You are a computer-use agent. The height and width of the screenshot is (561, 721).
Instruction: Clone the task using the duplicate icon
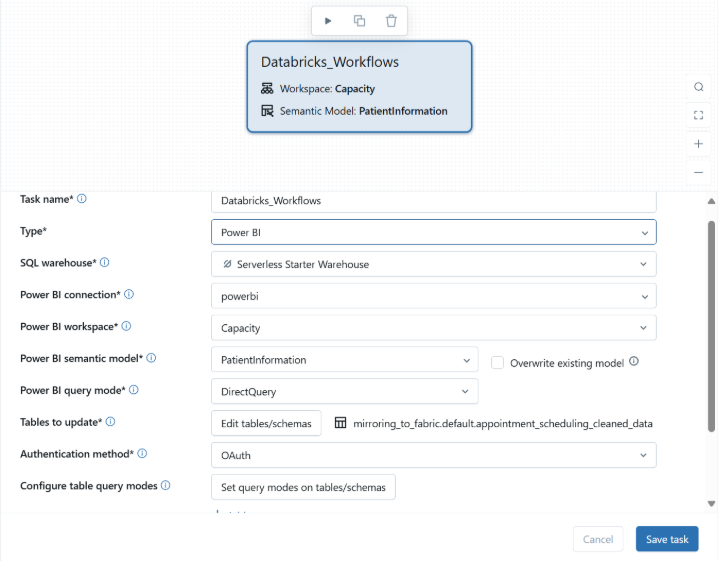pyautogui.click(x=359, y=21)
